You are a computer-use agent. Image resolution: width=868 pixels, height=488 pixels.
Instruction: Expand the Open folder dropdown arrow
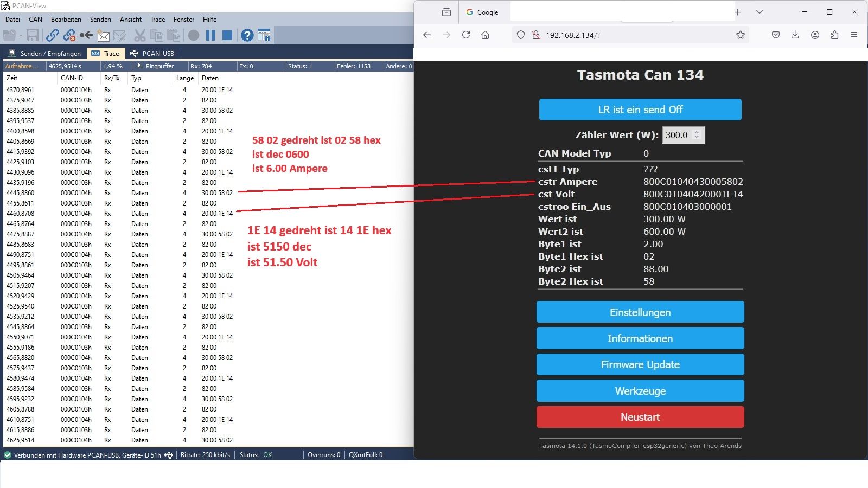click(21, 36)
